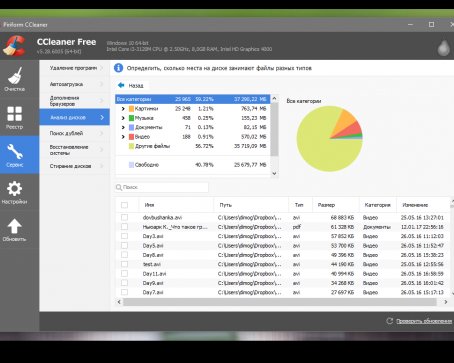Click the Поиск search field
The width and height of the screenshot is (454, 363).
[162, 187]
